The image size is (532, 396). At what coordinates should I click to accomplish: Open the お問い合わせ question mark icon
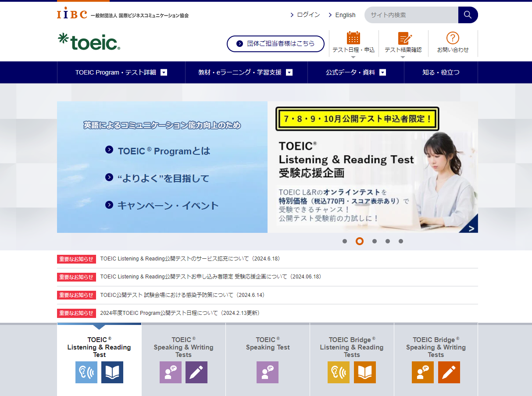click(453, 38)
